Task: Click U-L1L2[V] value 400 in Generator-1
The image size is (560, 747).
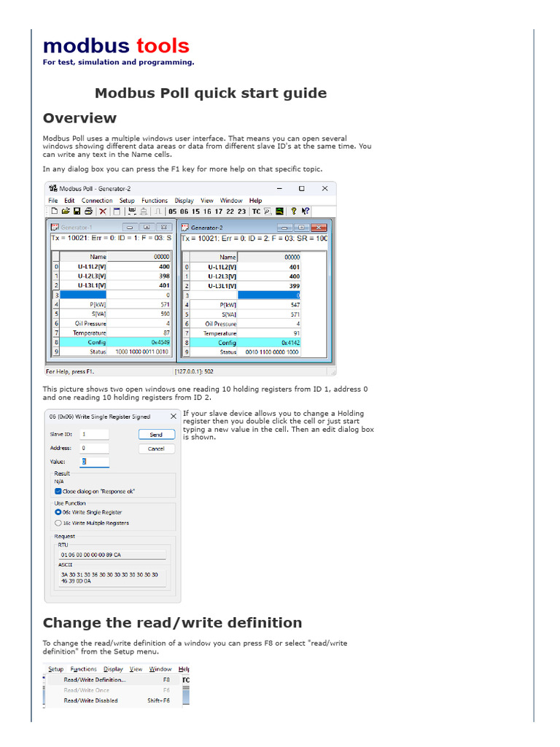Action: pyautogui.click(x=139, y=266)
